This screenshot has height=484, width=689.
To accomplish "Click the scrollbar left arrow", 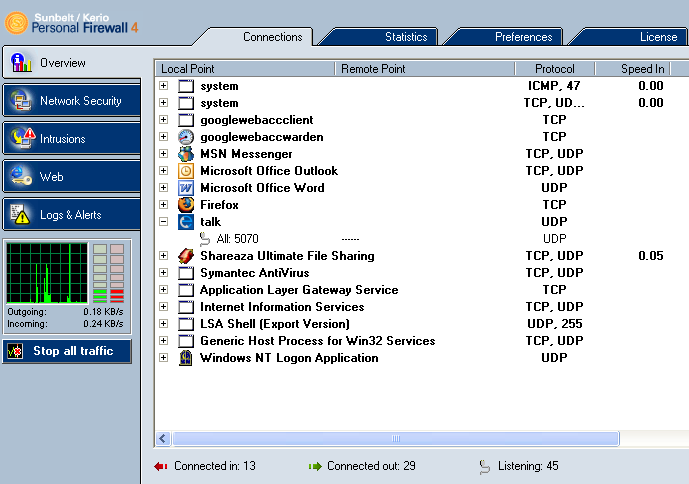I will tap(163, 439).
